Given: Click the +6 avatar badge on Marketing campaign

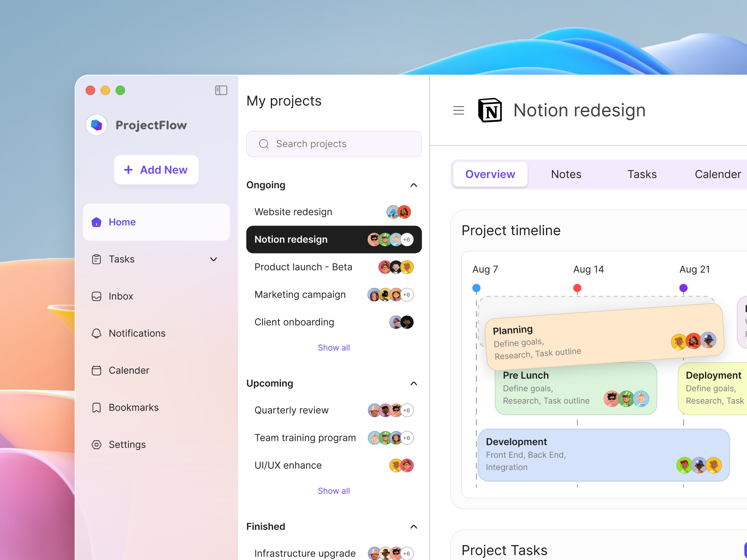Looking at the screenshot, I should coord(407,295).
